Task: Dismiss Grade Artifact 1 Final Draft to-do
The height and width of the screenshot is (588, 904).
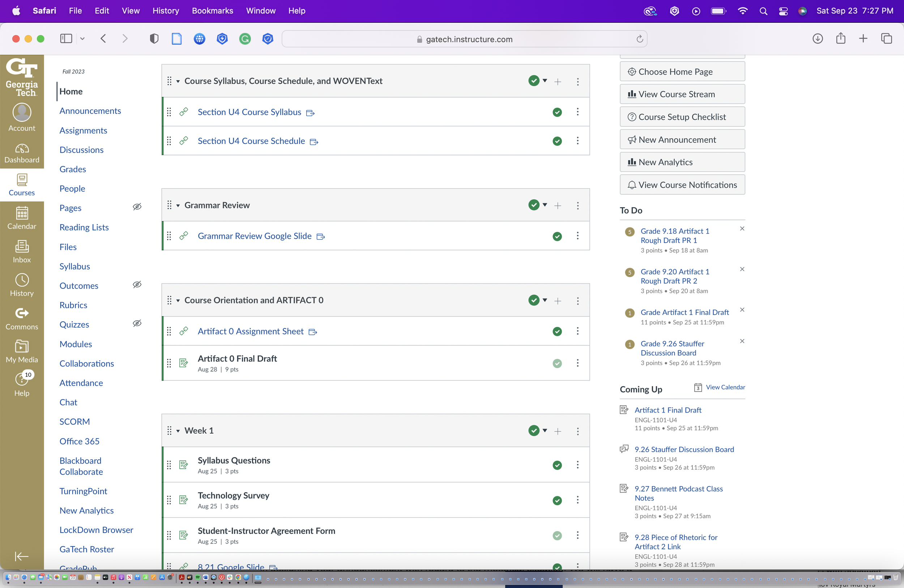Action: [742, 310]
